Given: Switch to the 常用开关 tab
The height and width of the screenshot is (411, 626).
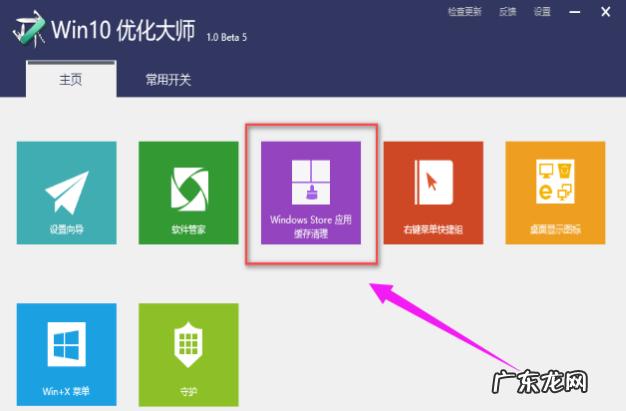Looking at the screenshot, I should [x=168, y=80].
